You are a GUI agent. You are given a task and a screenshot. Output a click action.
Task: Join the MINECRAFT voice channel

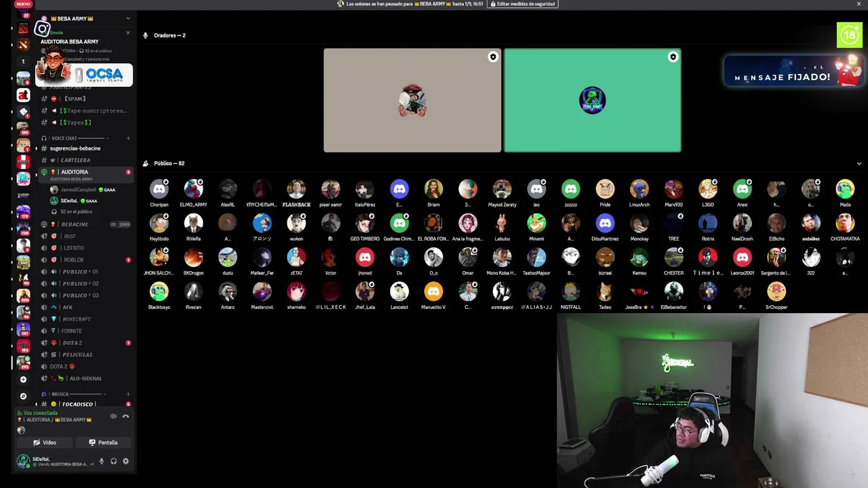84,319
